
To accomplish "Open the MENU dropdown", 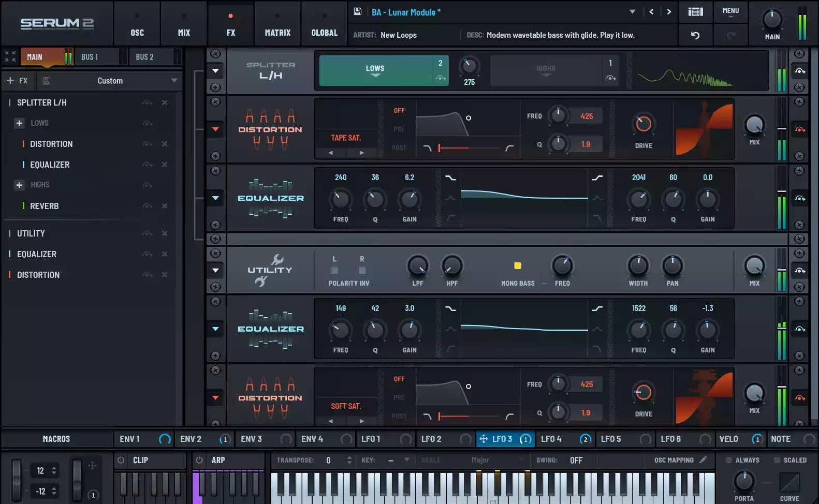I will [730, 12].
